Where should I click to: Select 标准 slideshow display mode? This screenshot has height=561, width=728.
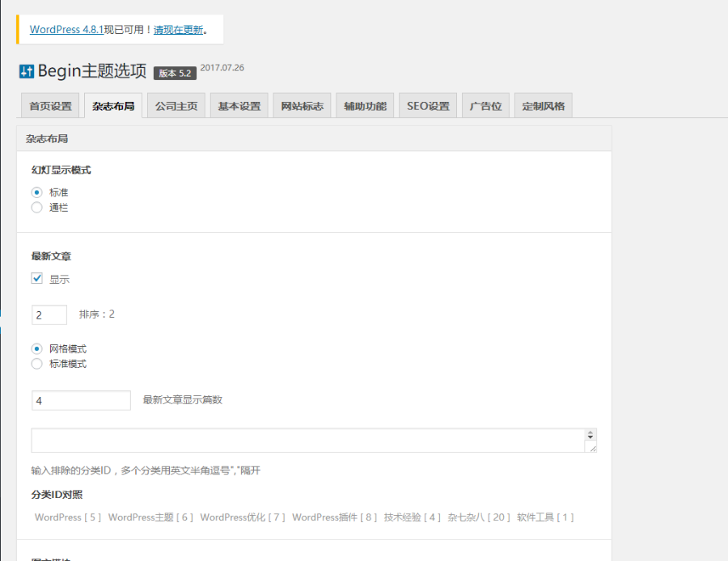coord(36,192)
